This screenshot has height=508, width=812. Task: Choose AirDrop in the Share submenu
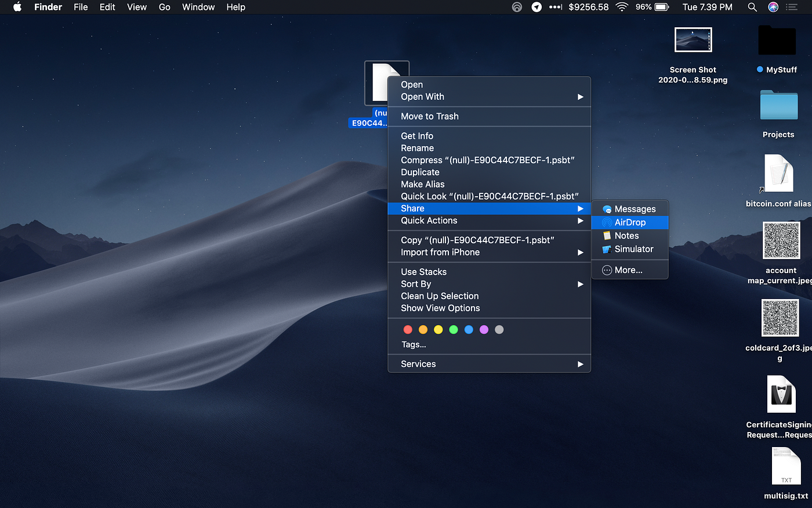coord(630,222)
